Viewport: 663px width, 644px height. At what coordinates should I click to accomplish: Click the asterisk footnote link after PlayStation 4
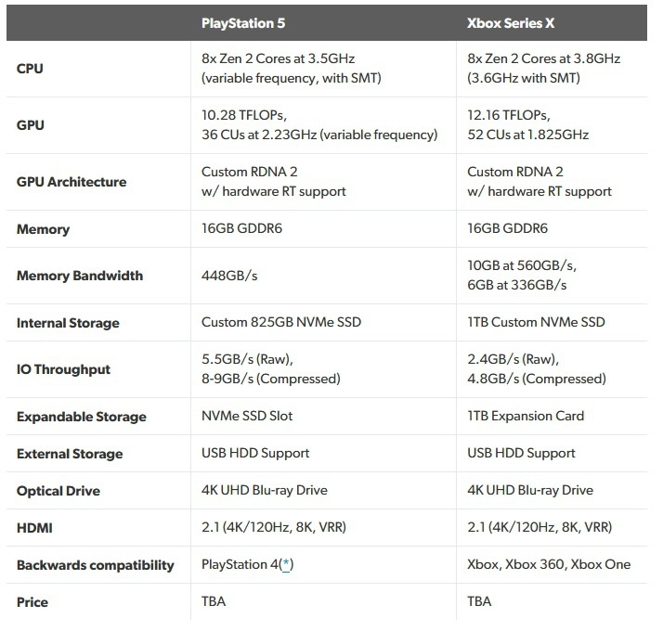287,564
